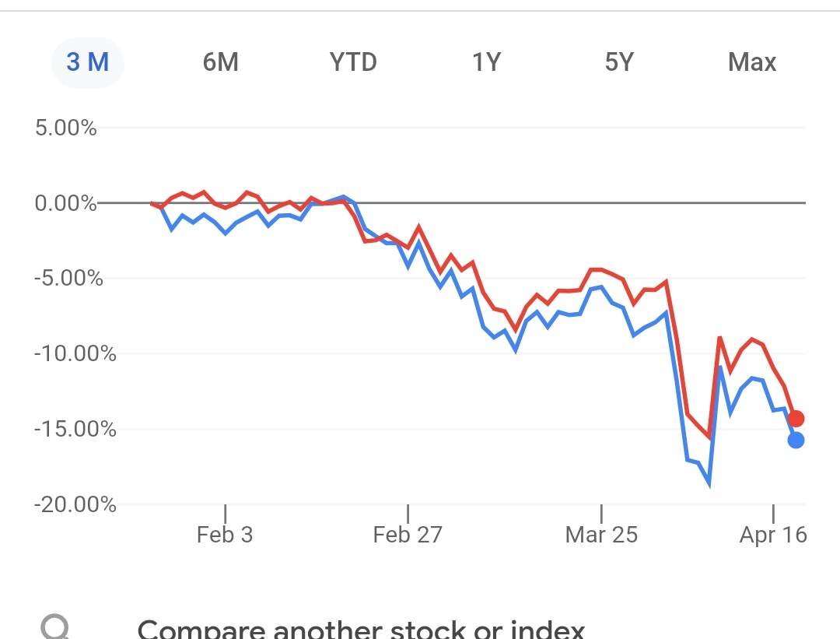Click the -5.00% axis label
This screenshot has height=639, width=840.
coord(68,279)
